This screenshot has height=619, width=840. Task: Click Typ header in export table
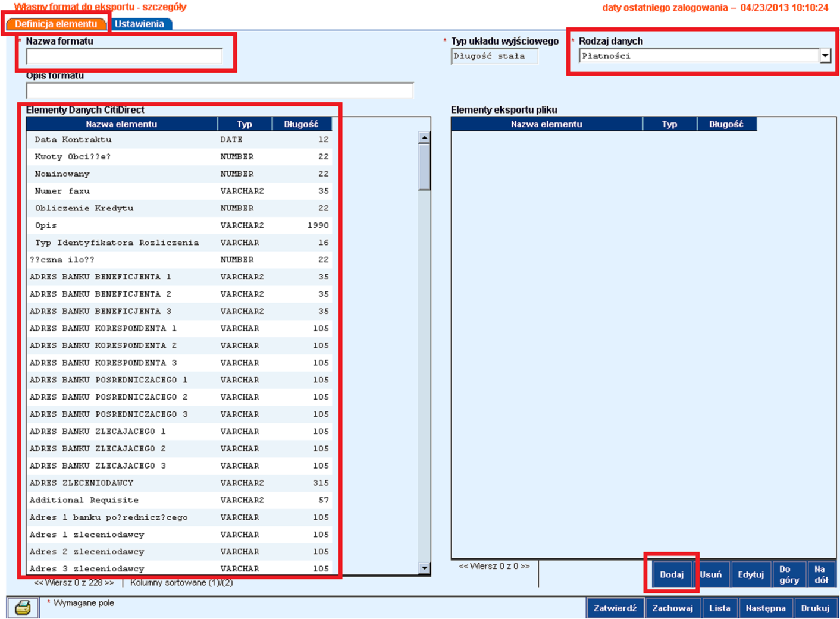670,124
